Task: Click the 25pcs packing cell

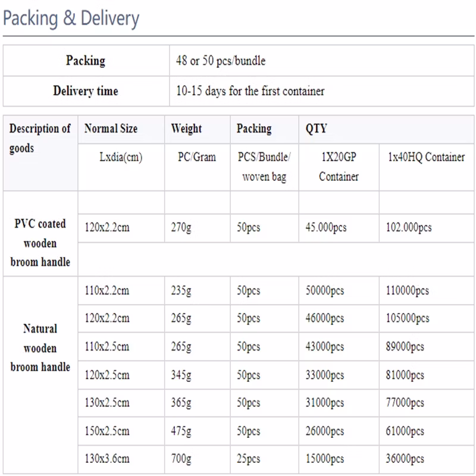Action: coord(264,459)
